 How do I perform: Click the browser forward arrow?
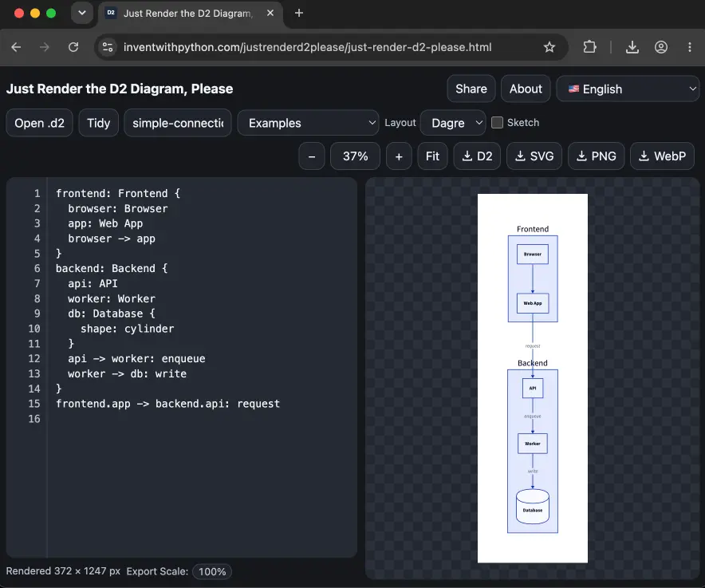tap(44, 47)
